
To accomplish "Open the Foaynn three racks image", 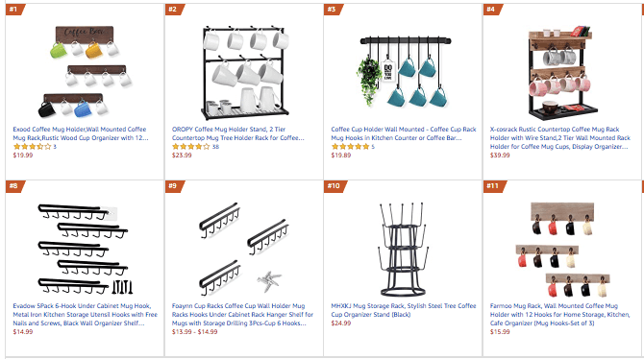I will point(244,249).
